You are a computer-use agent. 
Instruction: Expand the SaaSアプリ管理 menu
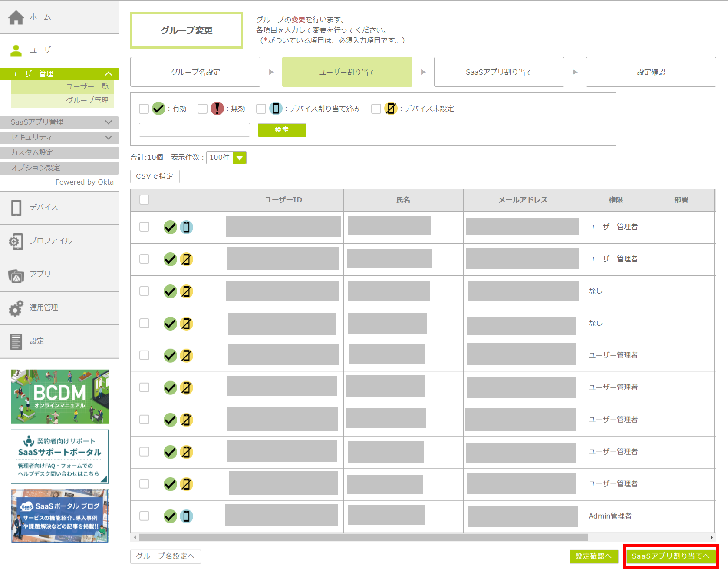59,122
